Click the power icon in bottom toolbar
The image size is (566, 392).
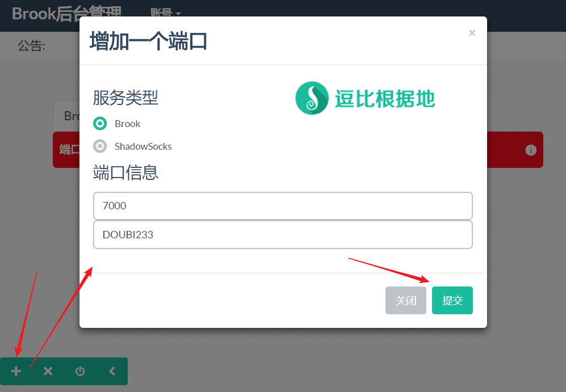pos(80,371)
